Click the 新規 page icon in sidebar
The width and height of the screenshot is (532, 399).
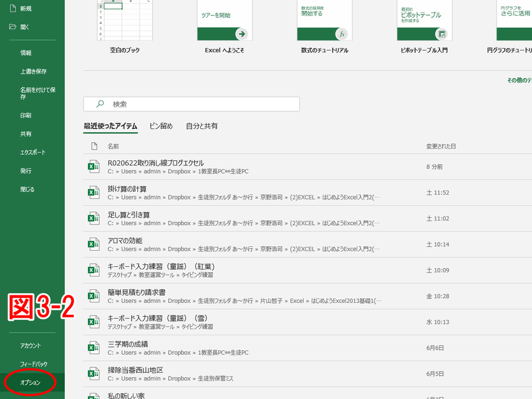click(x=13, y=8)
